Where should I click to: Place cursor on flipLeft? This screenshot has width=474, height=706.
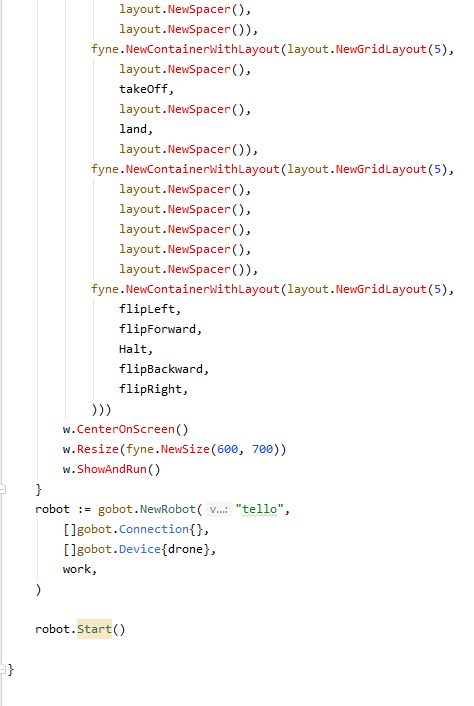(x=147, y=309)
